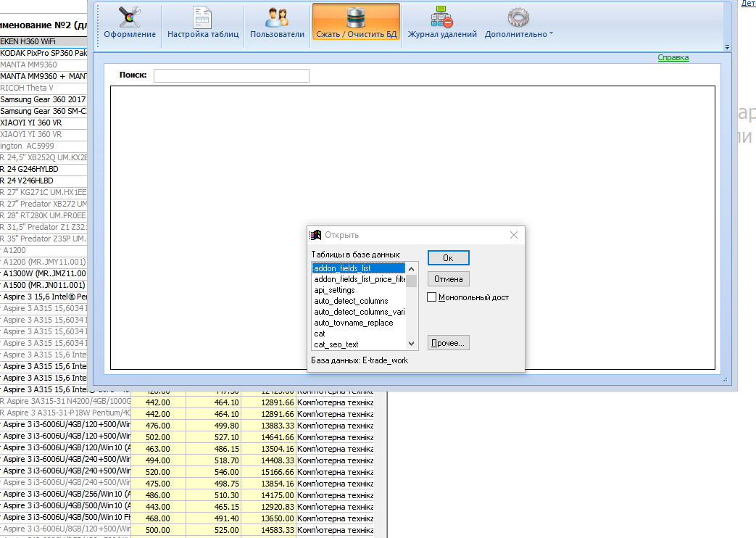Click the 442.00 cell in Aspire 3A315-31 N4200 row

[158, 402]
